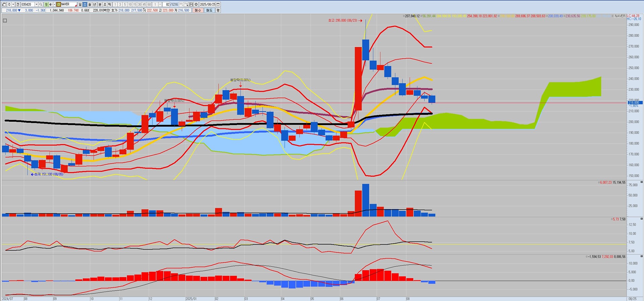Select second (초) chart mode
Viewport: 644px width, 301px height.
coord(105,4)
